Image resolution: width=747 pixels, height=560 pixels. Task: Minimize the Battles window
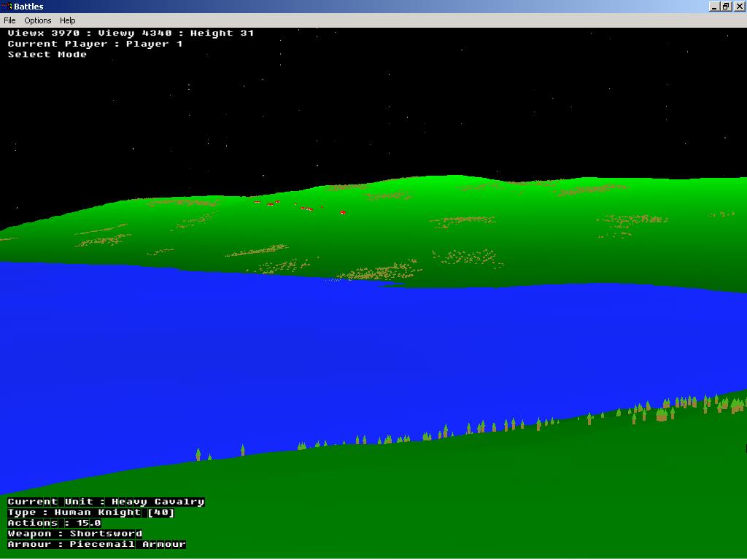point(713,7)
